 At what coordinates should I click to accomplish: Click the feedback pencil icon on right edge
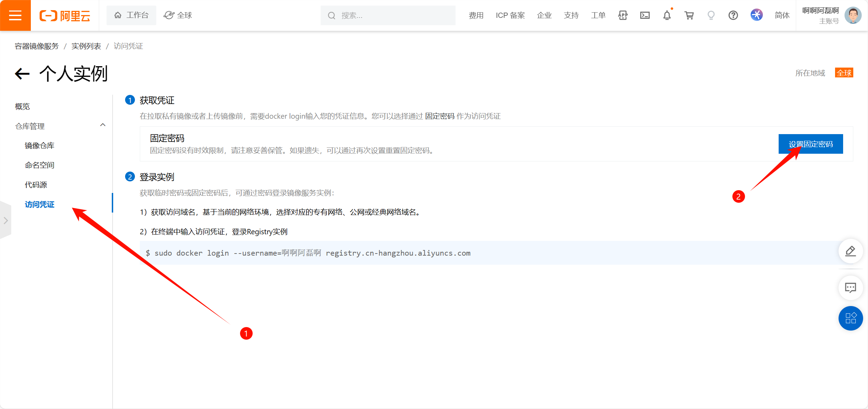(851, 251)
